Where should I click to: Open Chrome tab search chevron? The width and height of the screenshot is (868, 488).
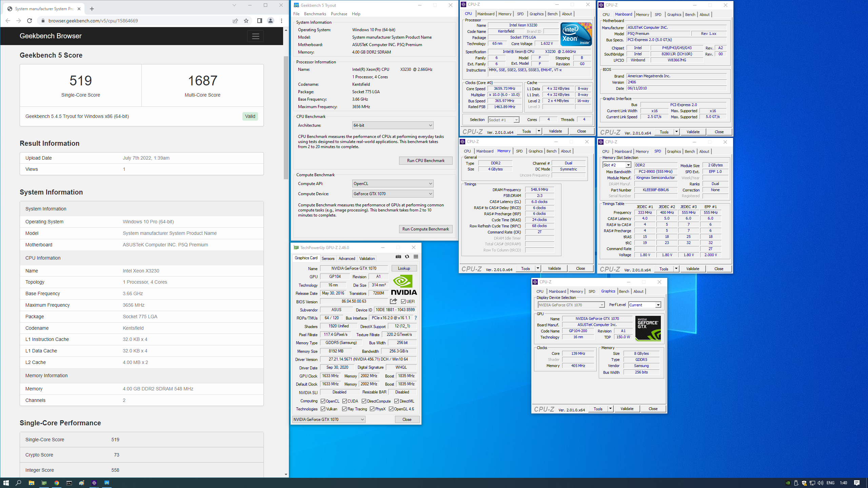click(x=234, y=5)
